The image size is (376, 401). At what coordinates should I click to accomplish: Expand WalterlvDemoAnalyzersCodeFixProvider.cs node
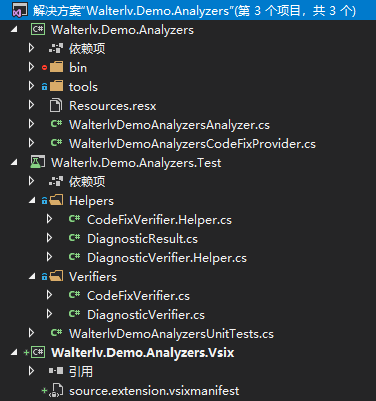[x=31, y=143]
